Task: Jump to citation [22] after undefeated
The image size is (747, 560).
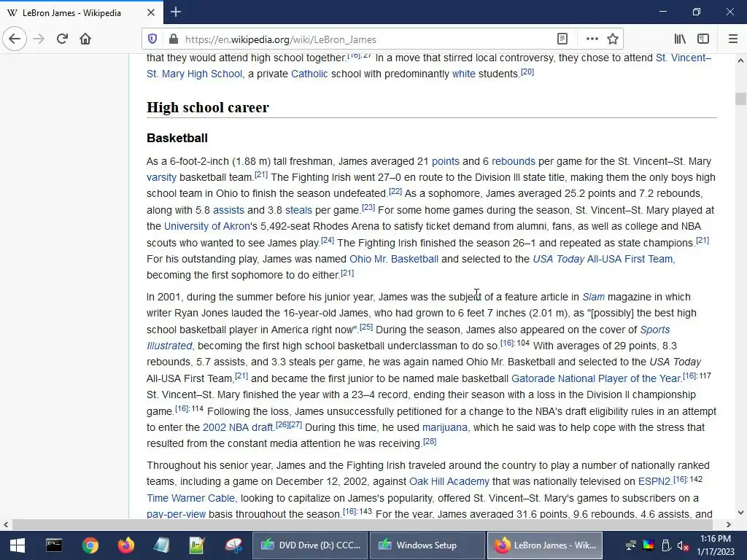Action: coord(395,192)
